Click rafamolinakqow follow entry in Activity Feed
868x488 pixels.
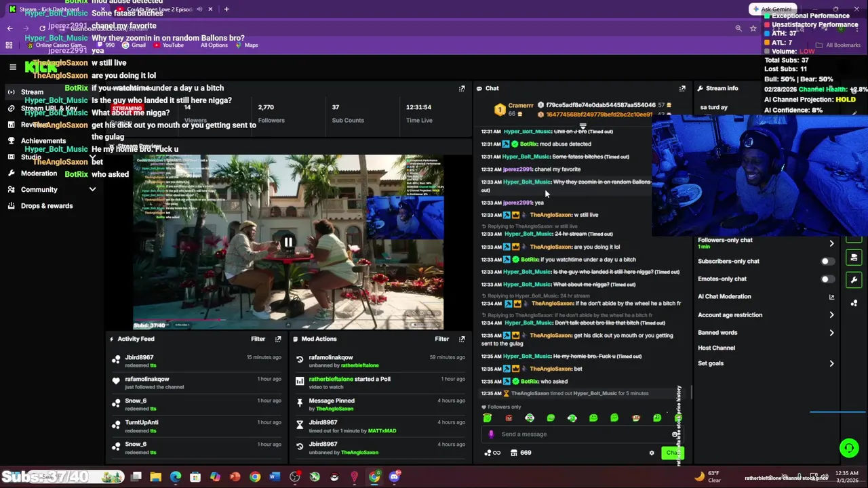pyautogui.click(x=196, y=383)
